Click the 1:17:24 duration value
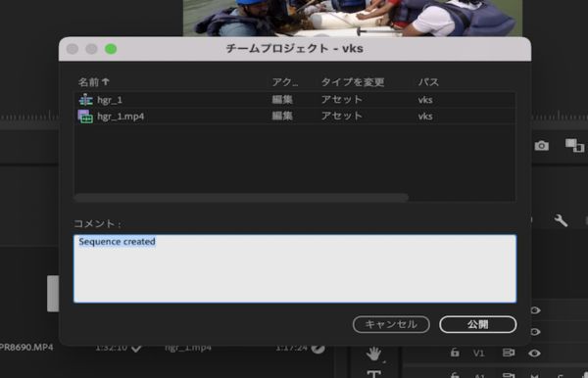This screenshot has height=378, width=588. (x=291, y=348)
